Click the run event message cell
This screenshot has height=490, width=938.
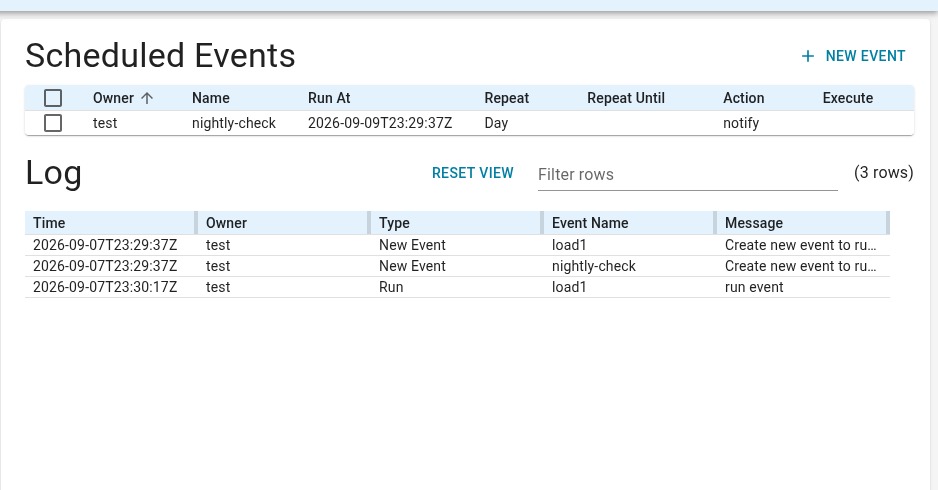pos(754,287)
